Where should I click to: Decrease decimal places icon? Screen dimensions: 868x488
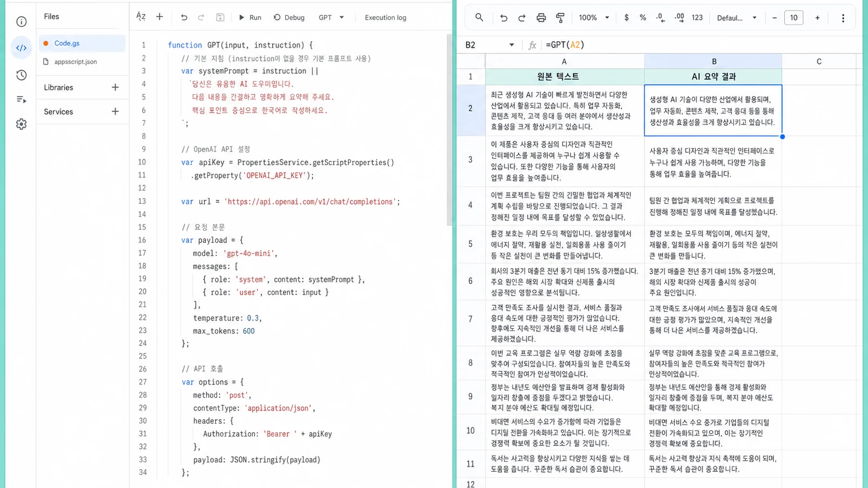(x=660, y=18)
